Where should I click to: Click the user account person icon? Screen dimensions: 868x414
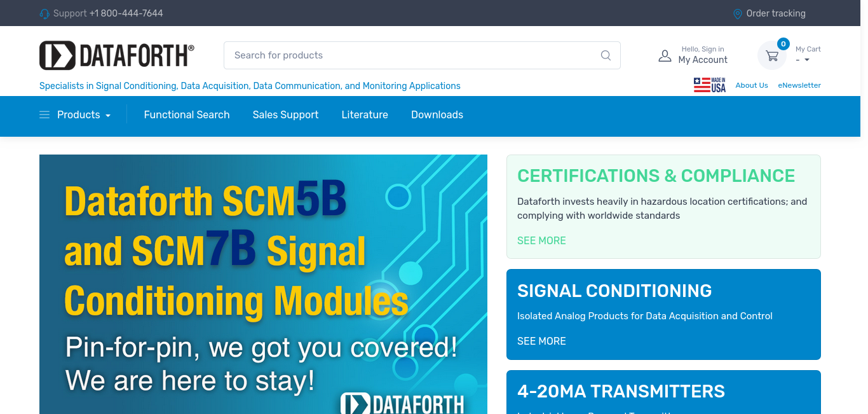point(665,55)
